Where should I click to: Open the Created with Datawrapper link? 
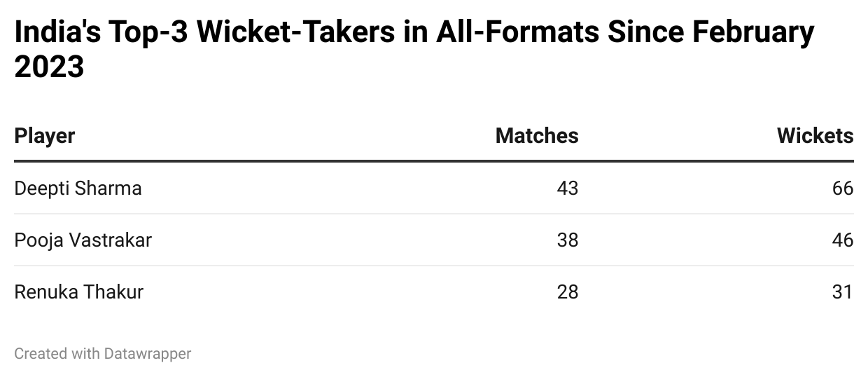pyautogui.click(x=103, y=354)
